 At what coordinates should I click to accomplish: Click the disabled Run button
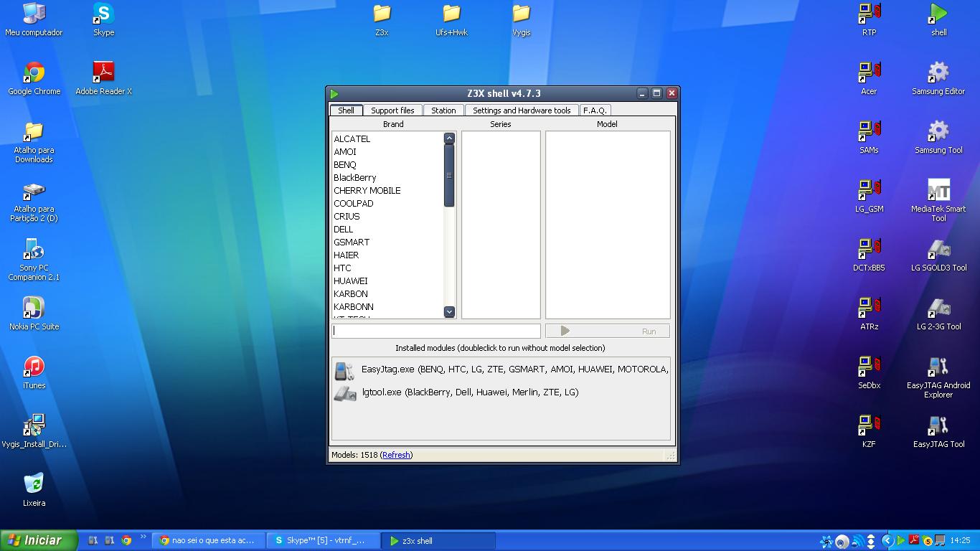608,331
